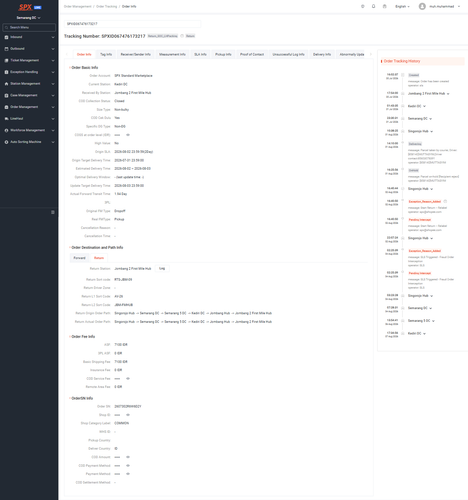
Task: Unmask the COD Service Fee value
Action: click(x=128, y=379)
